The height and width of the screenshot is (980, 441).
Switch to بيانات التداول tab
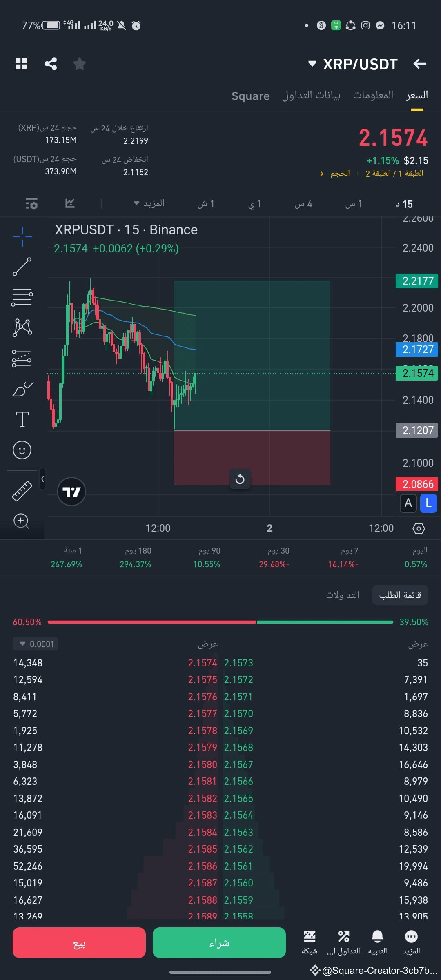point(311,95)
